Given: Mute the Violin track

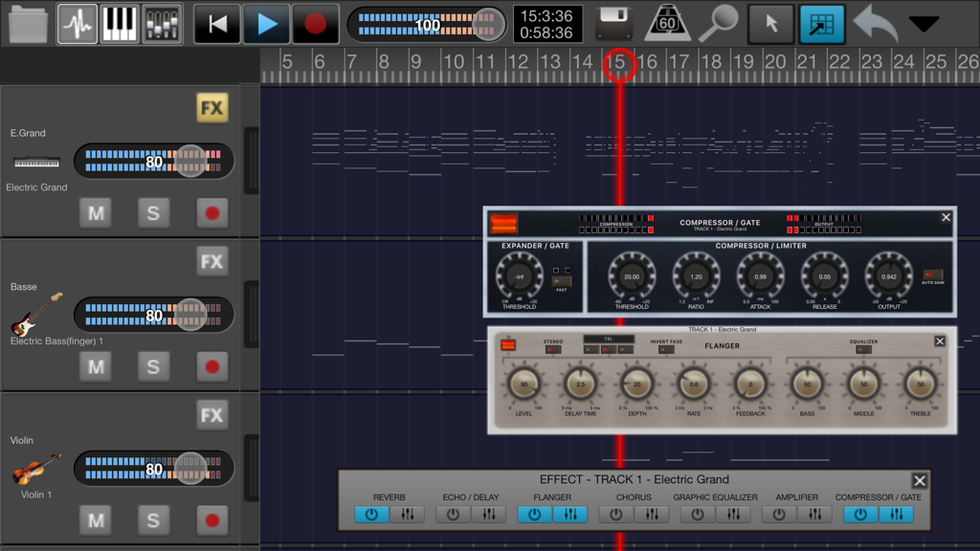Looking at the screenshot, I should coord(95,519).
